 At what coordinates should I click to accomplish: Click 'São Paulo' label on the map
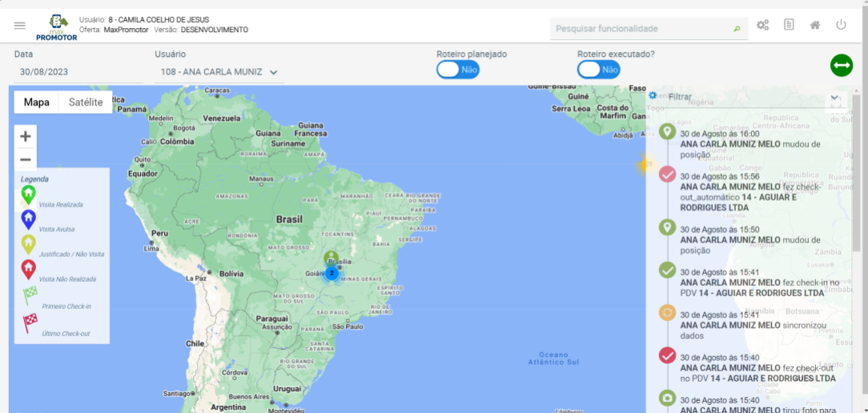coord(347,327)
